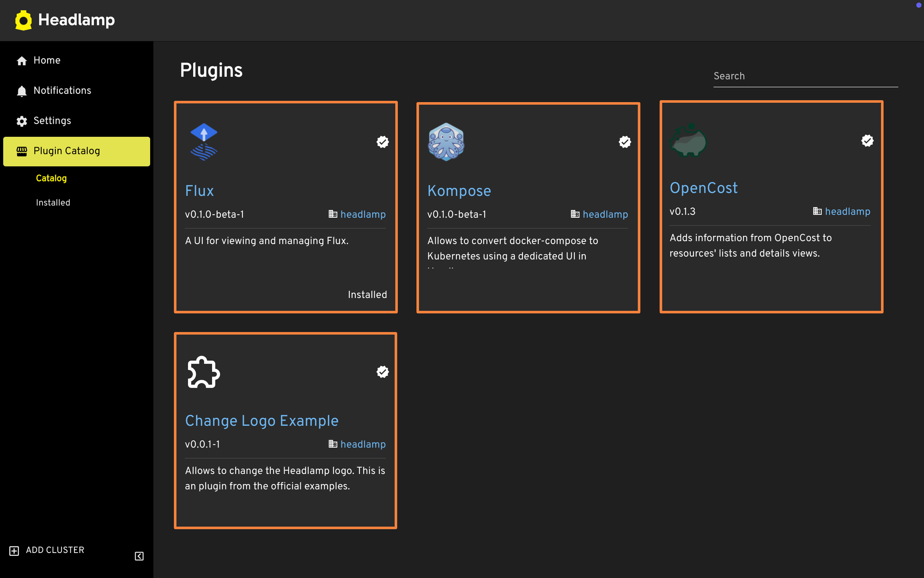The height and width of the screenshot is (578, 924).
Task: Click the Home house icon
Action: tap(22, 61)
